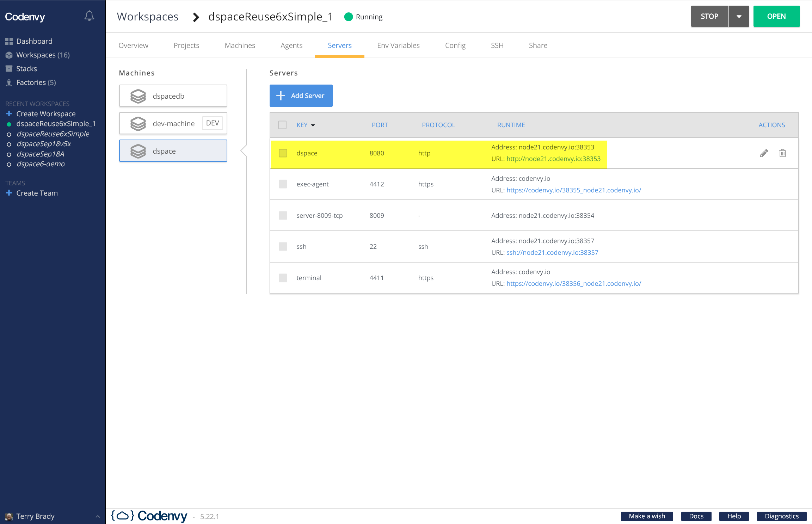Check the dspace server row checkbox
This screenshot has width=812, height=524.
coord(283,153)
